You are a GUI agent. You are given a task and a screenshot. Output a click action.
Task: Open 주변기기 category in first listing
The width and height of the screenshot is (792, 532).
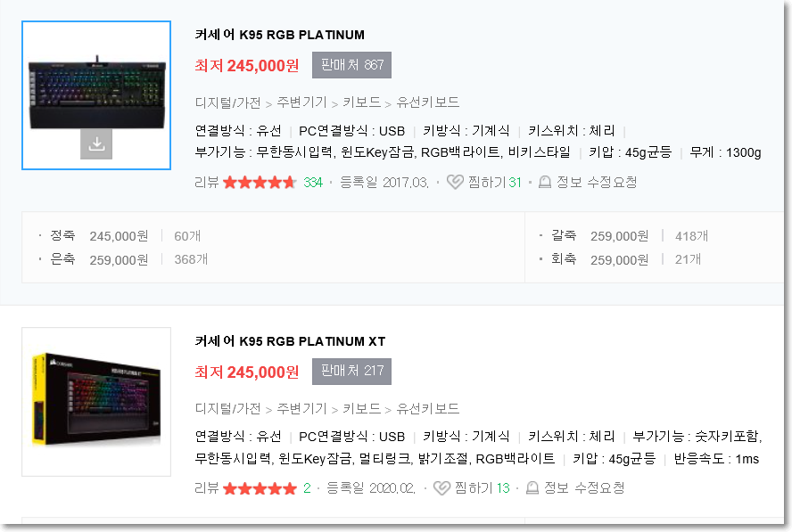coord(301,102)
